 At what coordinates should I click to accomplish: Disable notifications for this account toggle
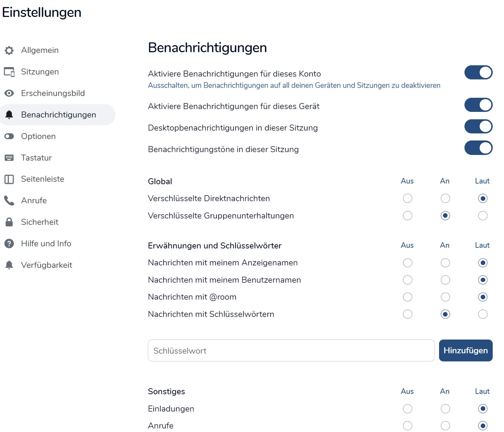478,72
